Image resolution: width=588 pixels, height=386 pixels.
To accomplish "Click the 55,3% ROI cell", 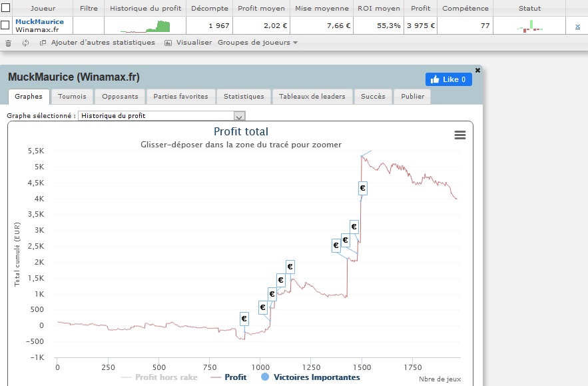I will pos(378,25).
